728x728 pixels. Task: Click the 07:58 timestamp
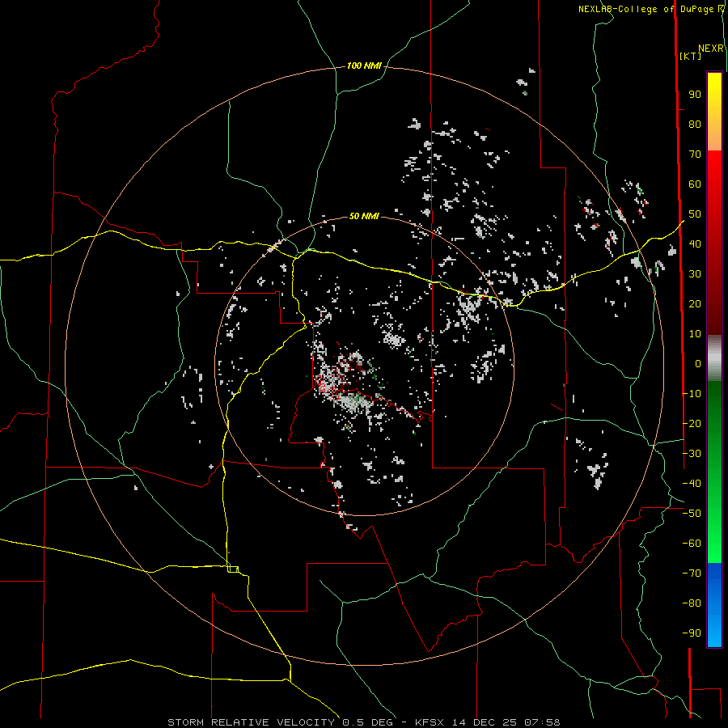542,722
